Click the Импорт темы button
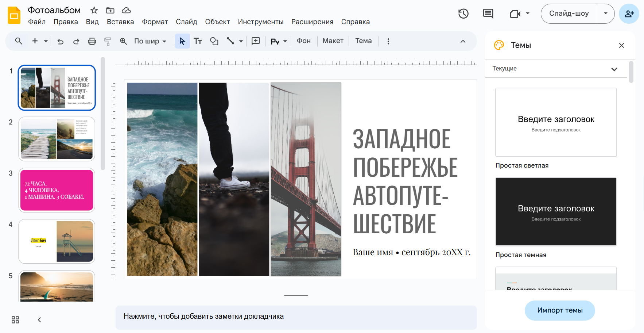 click(x=560, y=310)
